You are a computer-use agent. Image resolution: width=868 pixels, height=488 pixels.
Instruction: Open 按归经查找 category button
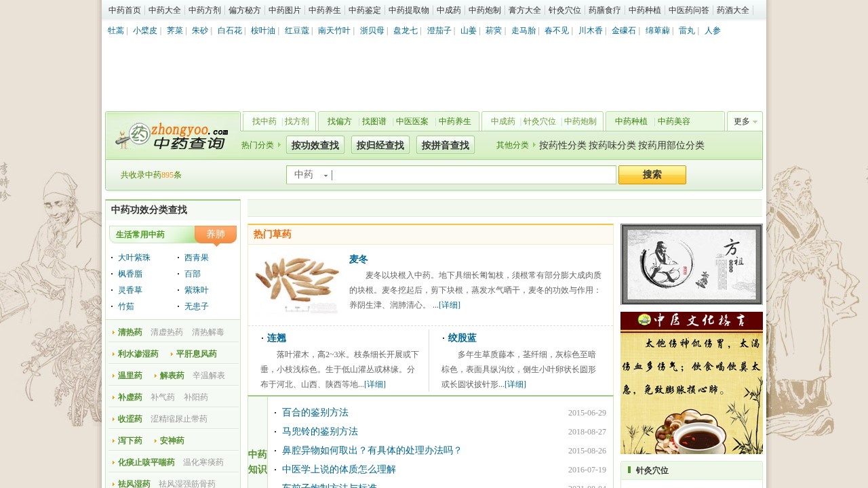(x=380, y=145)
